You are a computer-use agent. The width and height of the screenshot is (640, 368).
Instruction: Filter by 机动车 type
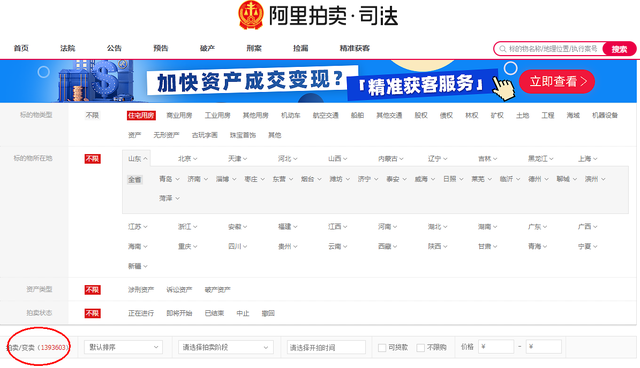coord(291,115)
